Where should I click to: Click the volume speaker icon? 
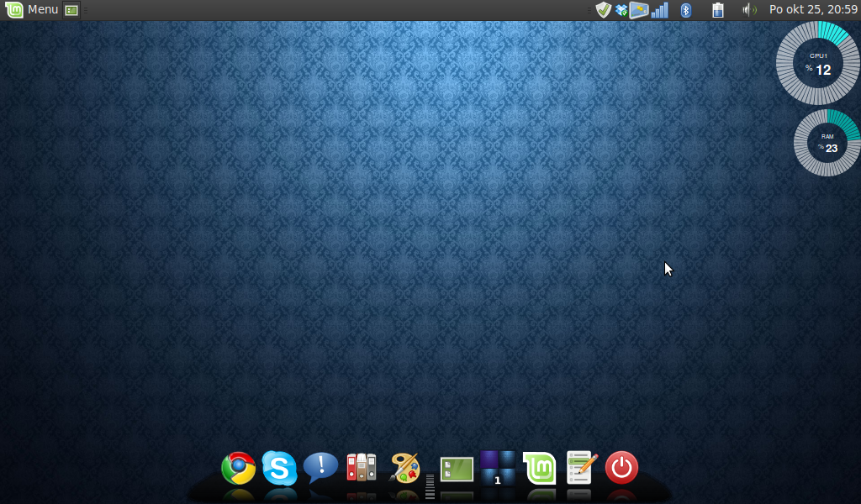(x=749, y=10)
